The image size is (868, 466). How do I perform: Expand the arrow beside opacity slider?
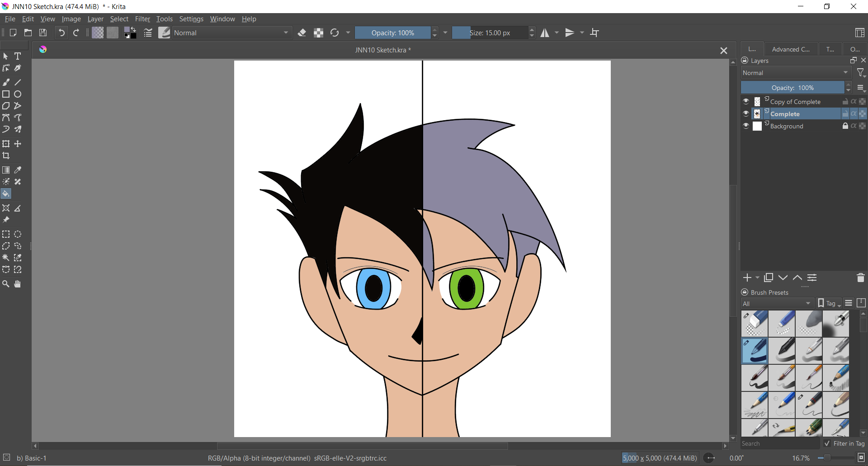pos(445,33)
